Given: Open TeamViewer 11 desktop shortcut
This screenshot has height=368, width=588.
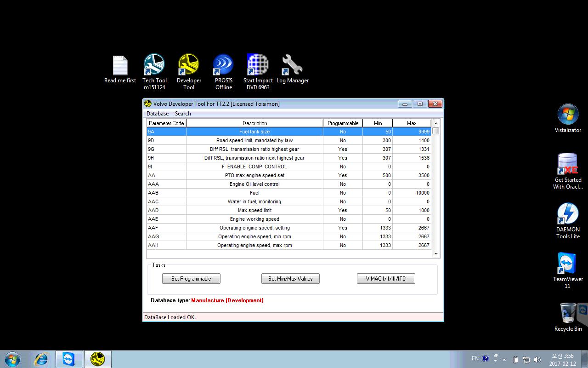Looking at the screenshot, I should (x=568, y=270).
